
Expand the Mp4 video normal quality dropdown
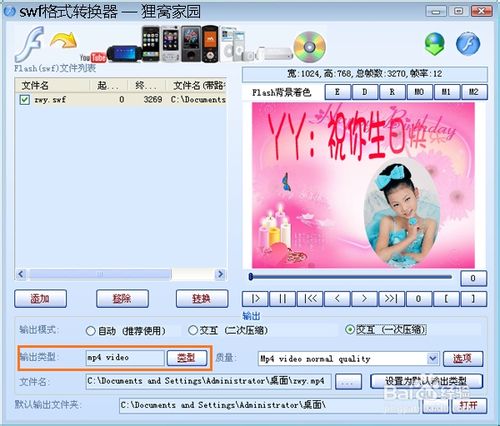click(x=432, y=359)
